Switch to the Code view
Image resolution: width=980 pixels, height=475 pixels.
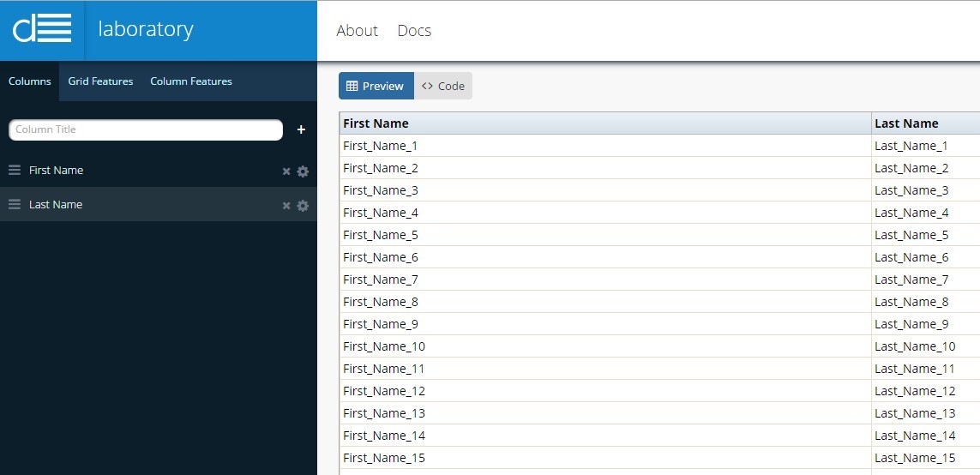(443, 86)
